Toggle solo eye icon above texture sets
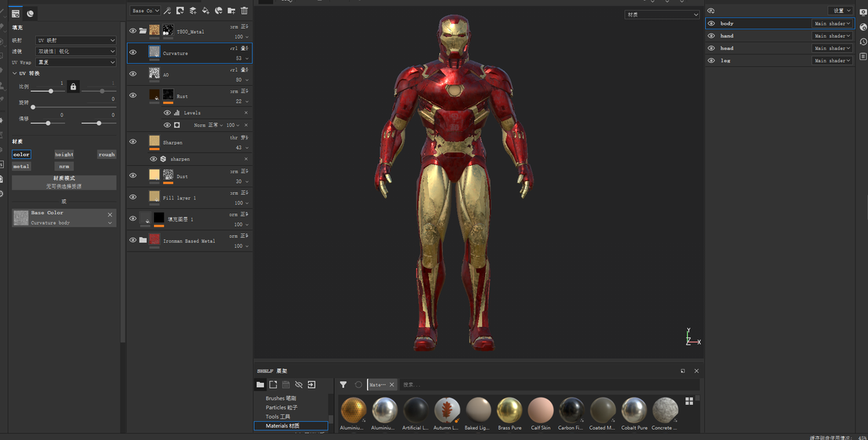Image resolution: width=868 pixels, height=440 pixels. [x=711, y=10]
